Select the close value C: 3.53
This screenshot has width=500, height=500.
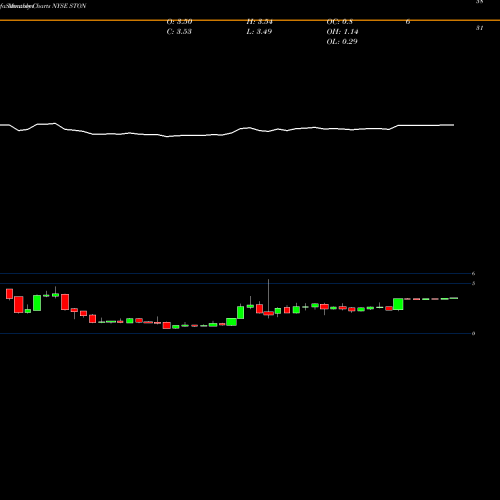point(179,32)
